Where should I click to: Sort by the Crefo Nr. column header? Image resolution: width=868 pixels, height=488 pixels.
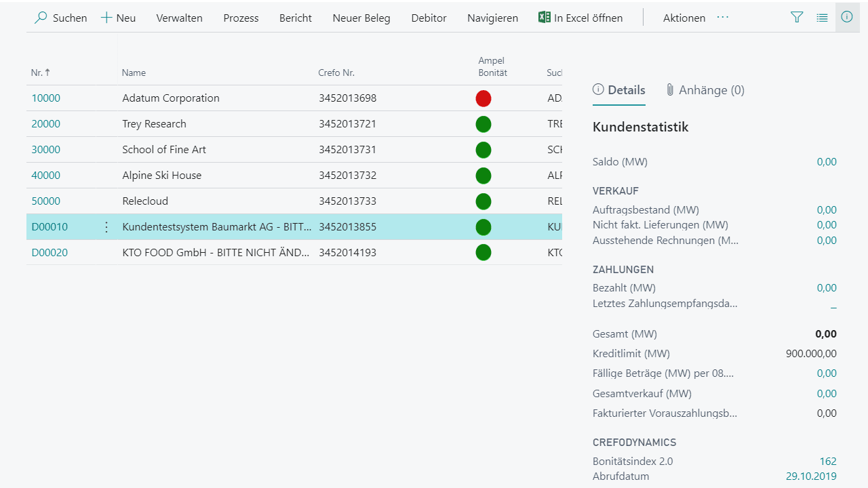(x=336, y=73)
